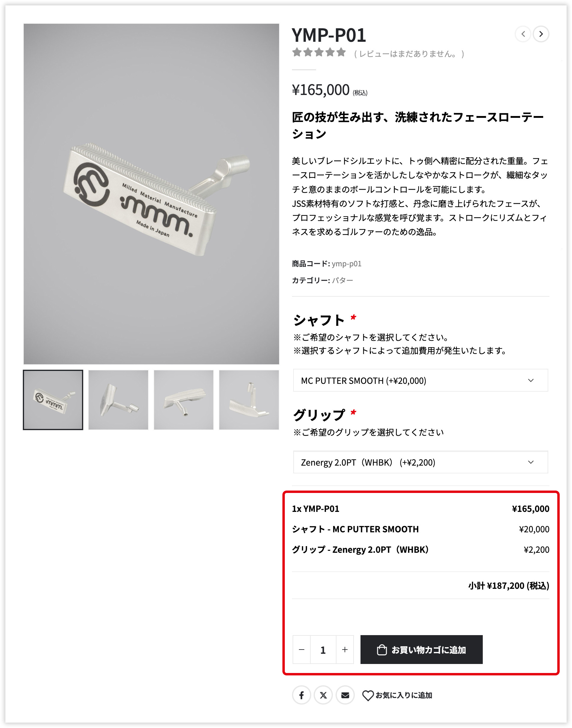The image size is (572, 728).
Task: Open the パター category link
Action: [342, 280]
